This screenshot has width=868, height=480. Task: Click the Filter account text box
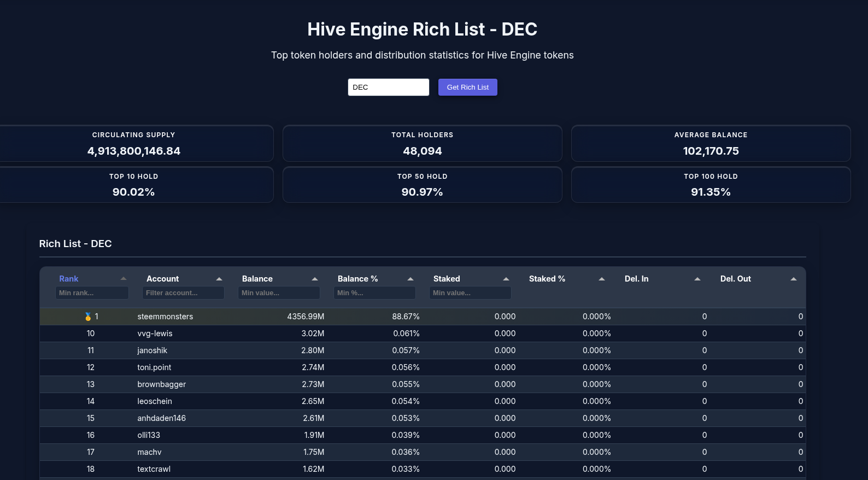tap(183, 293)
